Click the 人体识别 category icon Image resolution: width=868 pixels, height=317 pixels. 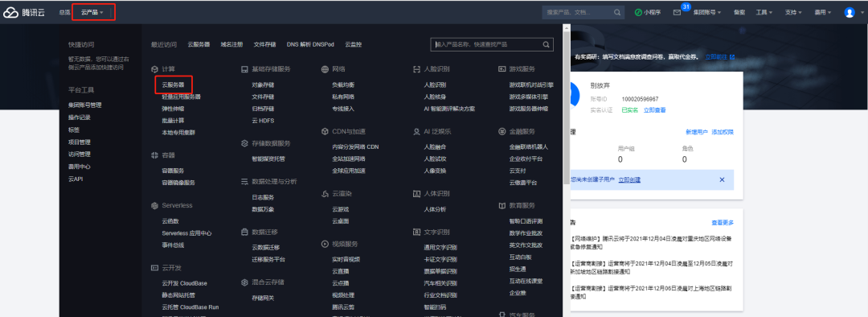[417, 194]
